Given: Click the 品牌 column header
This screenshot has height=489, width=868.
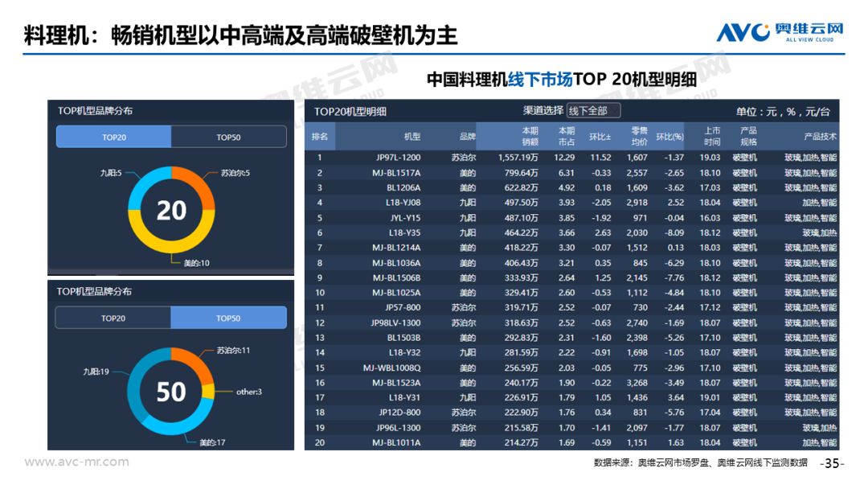Looking at the screenshot, I should click(x=467, y=137).
